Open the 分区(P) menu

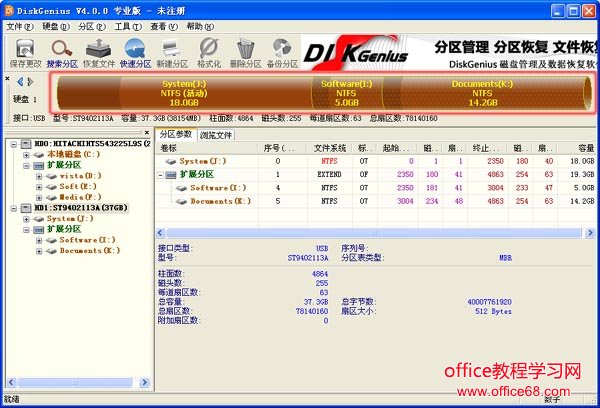point(92,26)
